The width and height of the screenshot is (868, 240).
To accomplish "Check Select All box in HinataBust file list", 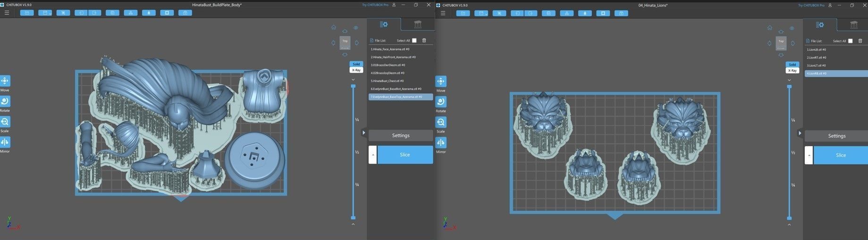I will pos(414,41).
